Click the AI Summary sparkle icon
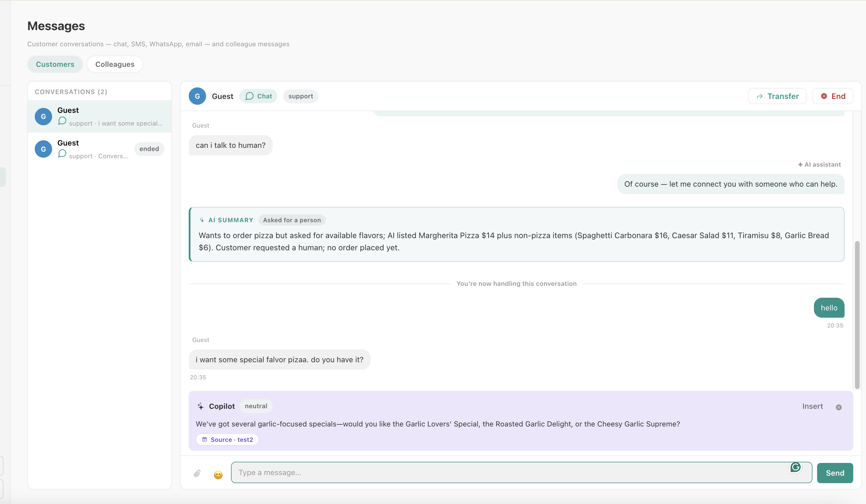The width and height of the screenshot is (866, 504). tap(202, 220)
